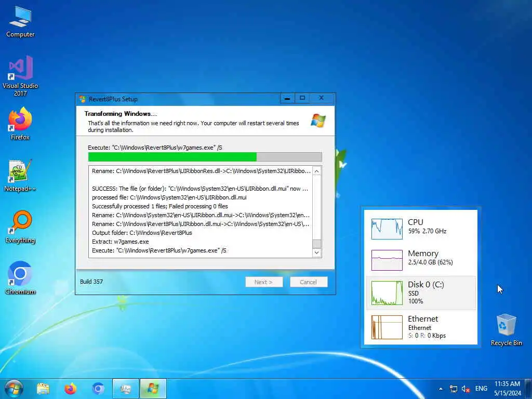This screenshot has height=399, width=532.
Task: Maximize the Revert8Plus Setup window
Action: (x=302, y=98)
